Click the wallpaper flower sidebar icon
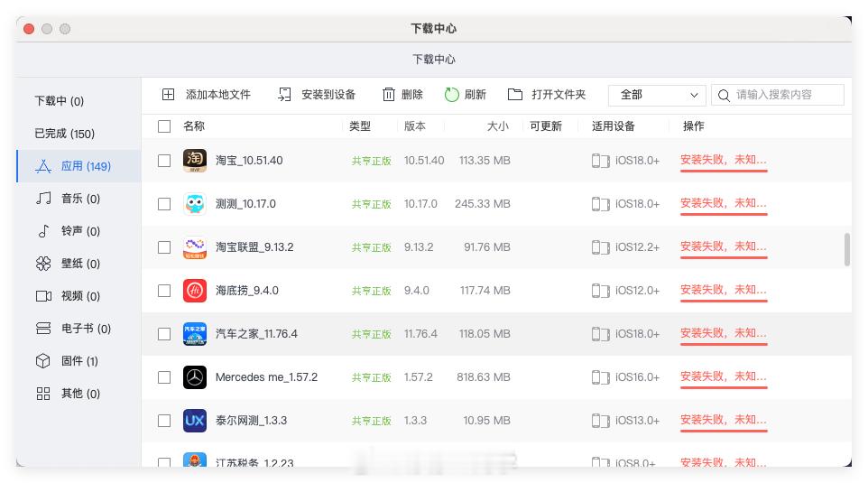 point(43,264)
